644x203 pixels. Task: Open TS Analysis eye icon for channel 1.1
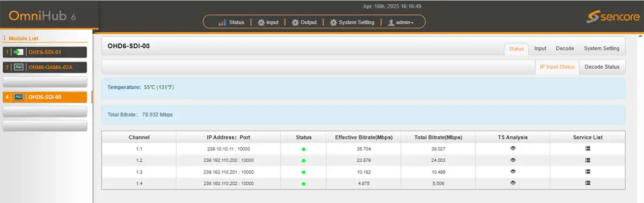coord(513,148)
